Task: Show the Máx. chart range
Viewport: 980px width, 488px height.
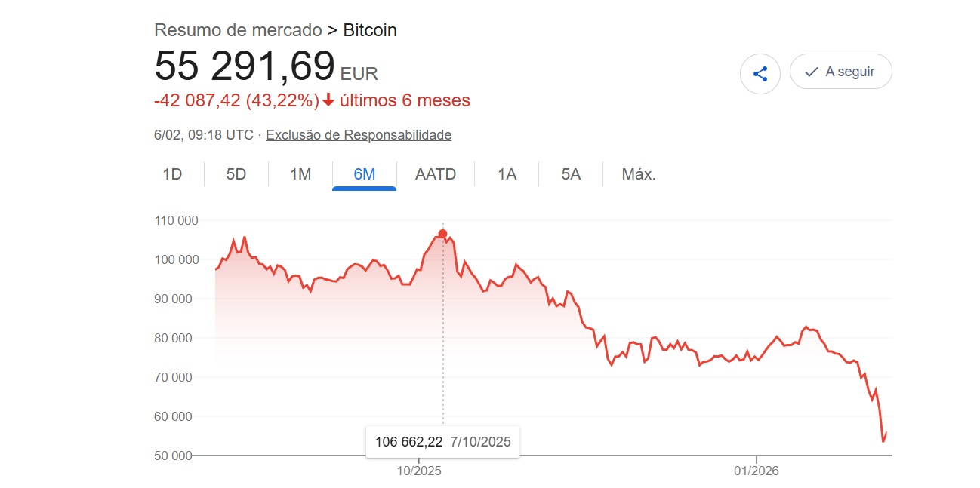Action: 639,174
